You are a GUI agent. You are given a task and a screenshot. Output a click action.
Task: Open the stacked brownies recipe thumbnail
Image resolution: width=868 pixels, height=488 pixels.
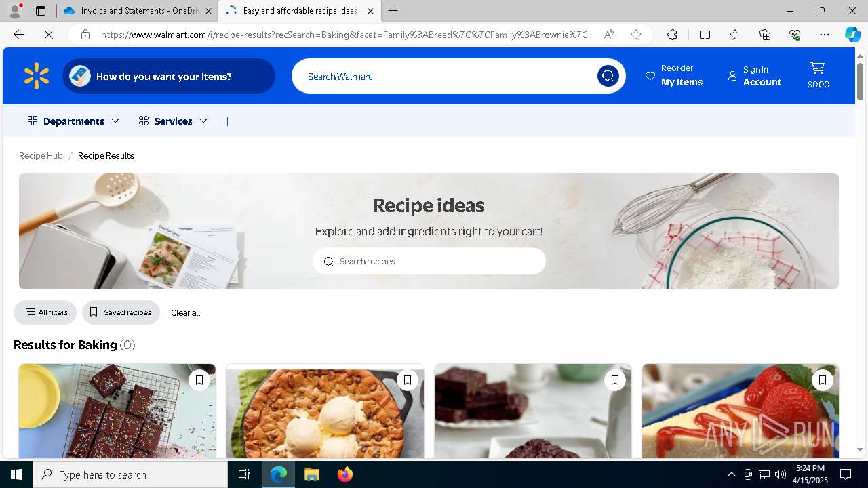[x=533, y=411]
